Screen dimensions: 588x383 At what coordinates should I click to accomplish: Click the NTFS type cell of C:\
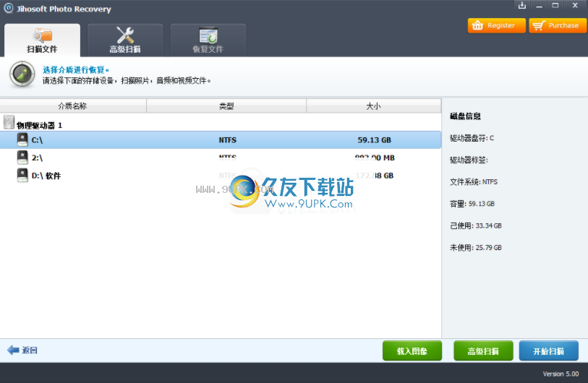pyautogui.click(x=228, y=140)
